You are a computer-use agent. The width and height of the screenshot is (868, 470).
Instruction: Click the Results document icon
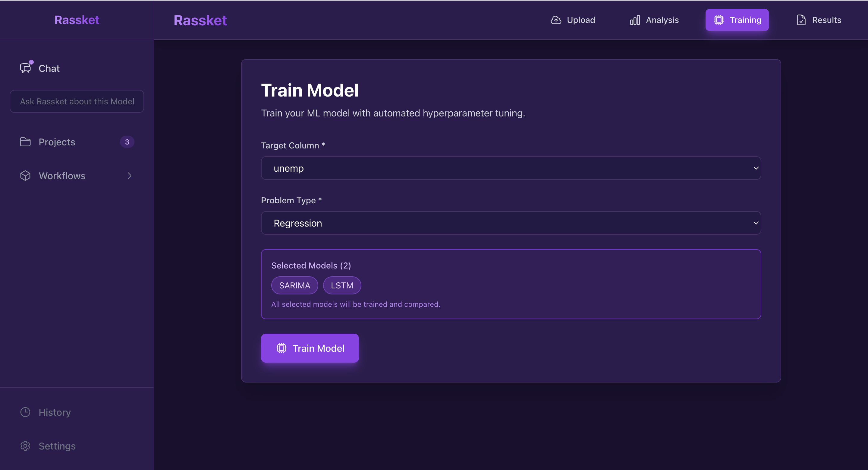[801, 20]
